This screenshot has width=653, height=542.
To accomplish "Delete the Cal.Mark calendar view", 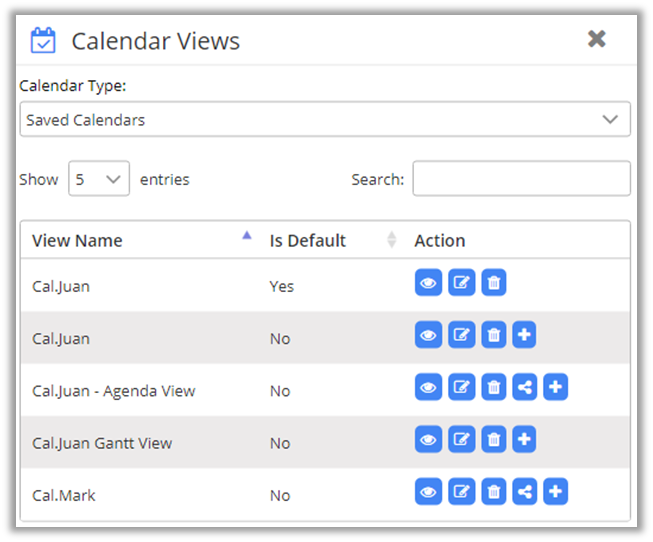I will (493, 491).
